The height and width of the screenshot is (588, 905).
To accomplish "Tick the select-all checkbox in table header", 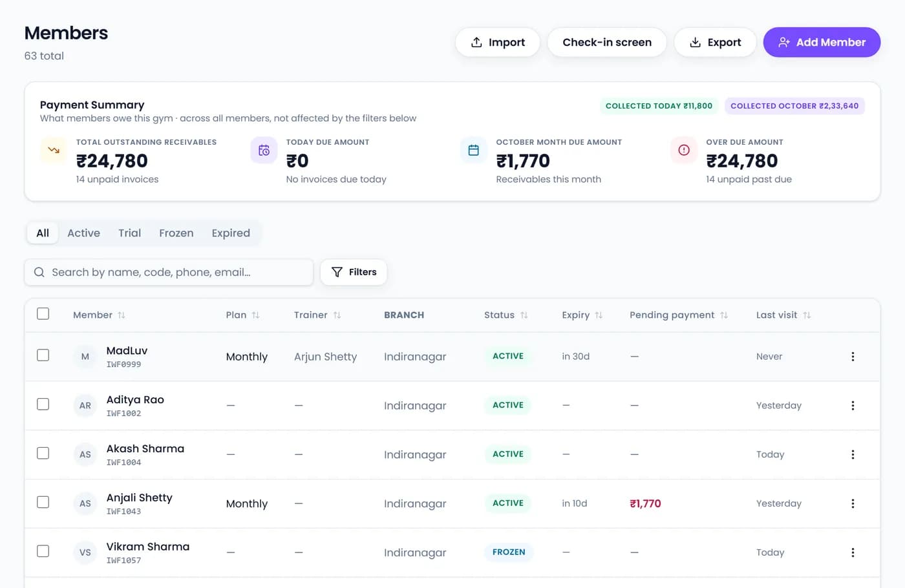I will tap(43, 314).
